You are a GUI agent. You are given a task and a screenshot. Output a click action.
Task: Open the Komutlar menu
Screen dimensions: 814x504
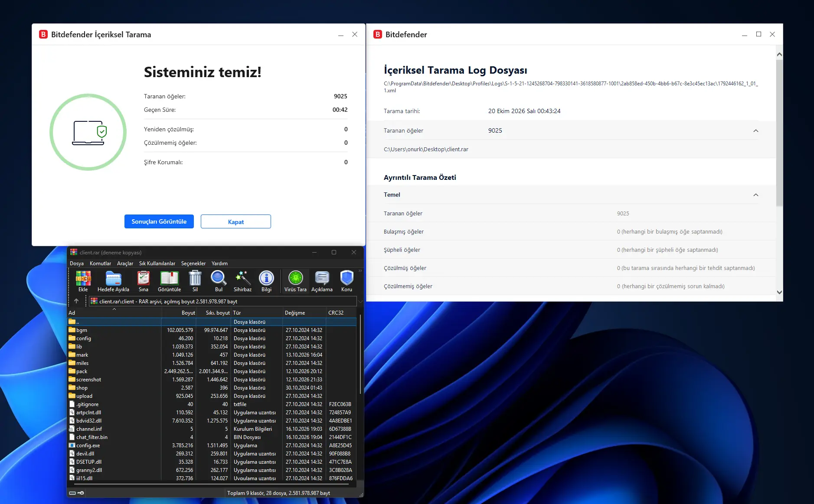[100, 263]
